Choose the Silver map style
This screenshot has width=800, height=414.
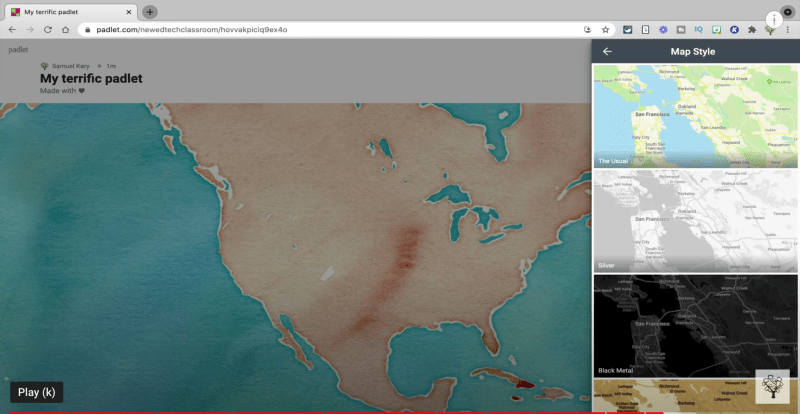pos(695,220)
